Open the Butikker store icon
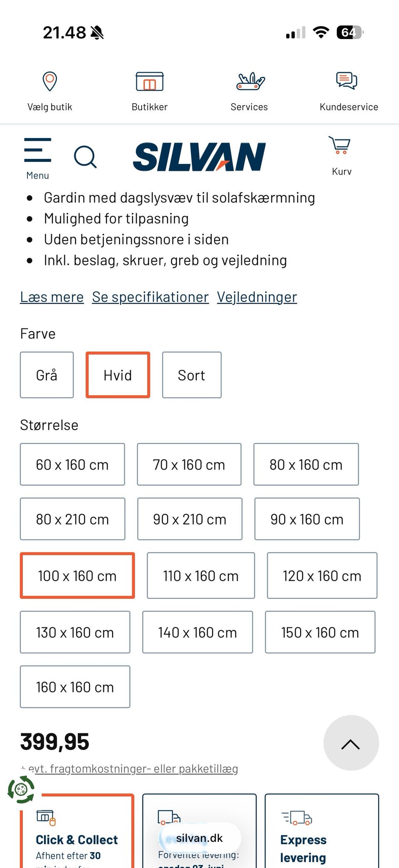This screenshot has height=868, width=399. (150, 81)
